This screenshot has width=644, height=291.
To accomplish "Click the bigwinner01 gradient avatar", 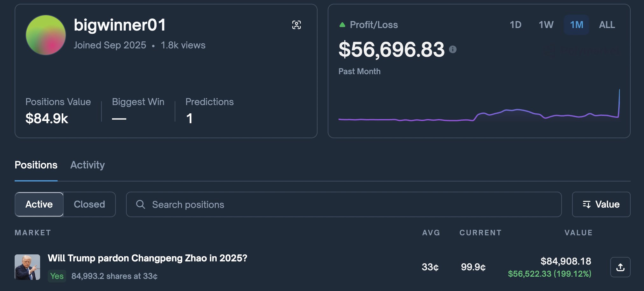I will 46,35.
